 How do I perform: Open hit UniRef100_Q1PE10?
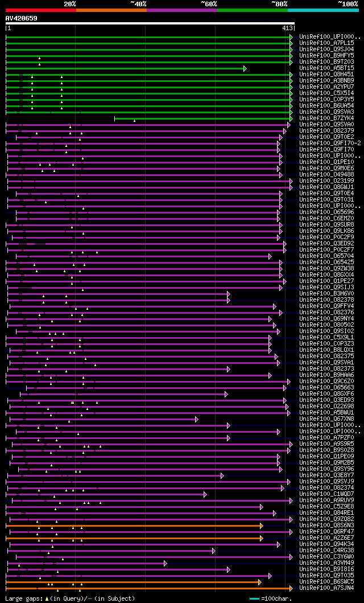click(x=327, y=162)
